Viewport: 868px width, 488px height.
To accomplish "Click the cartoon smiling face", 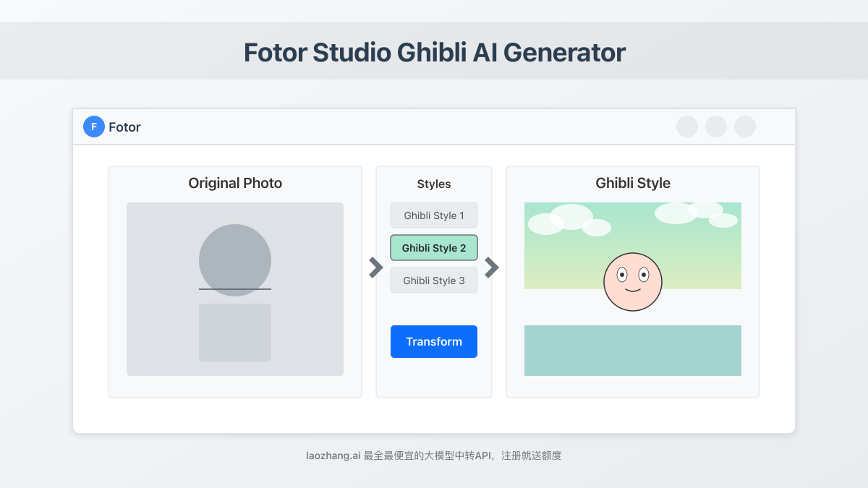I will 633,282.
